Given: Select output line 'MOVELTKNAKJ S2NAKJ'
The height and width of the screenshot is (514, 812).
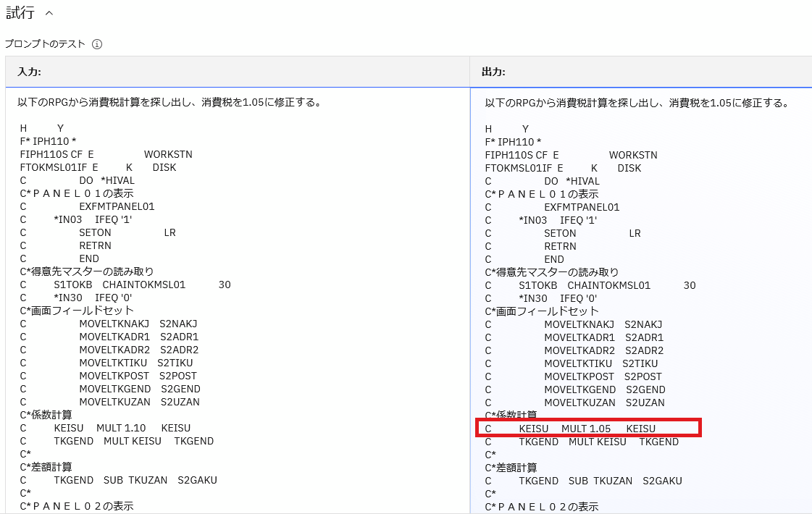Looking at the screenshot, I should tap(574, 324).
